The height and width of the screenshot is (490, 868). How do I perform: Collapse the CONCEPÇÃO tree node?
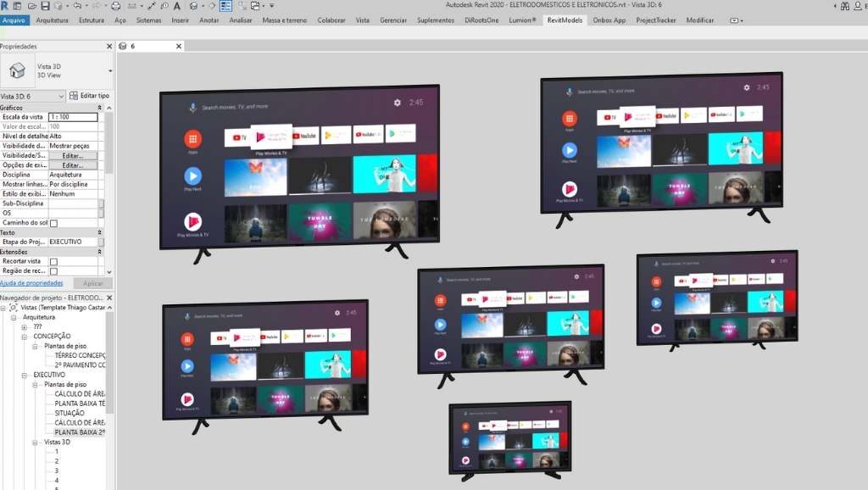(x=25, y=337)
